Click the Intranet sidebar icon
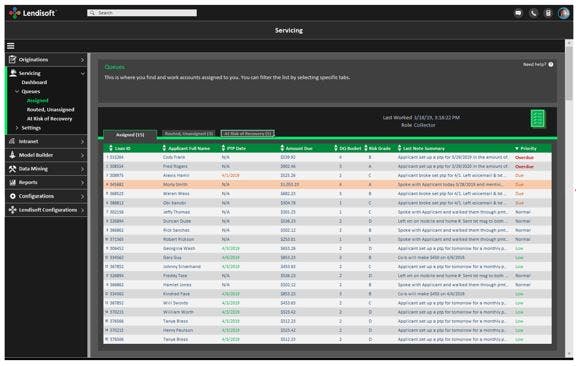 (x=13, y=141)
